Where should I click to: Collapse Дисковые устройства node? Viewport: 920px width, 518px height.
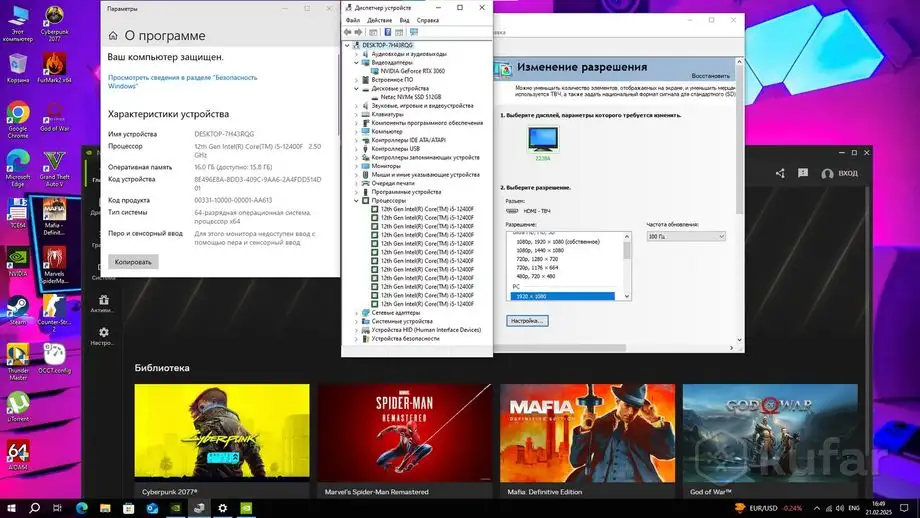point(356,89)
